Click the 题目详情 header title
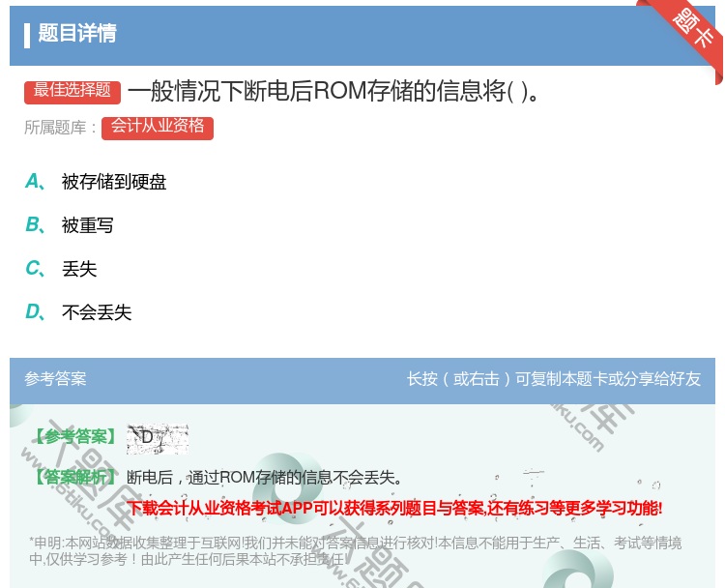 (77, 34)
